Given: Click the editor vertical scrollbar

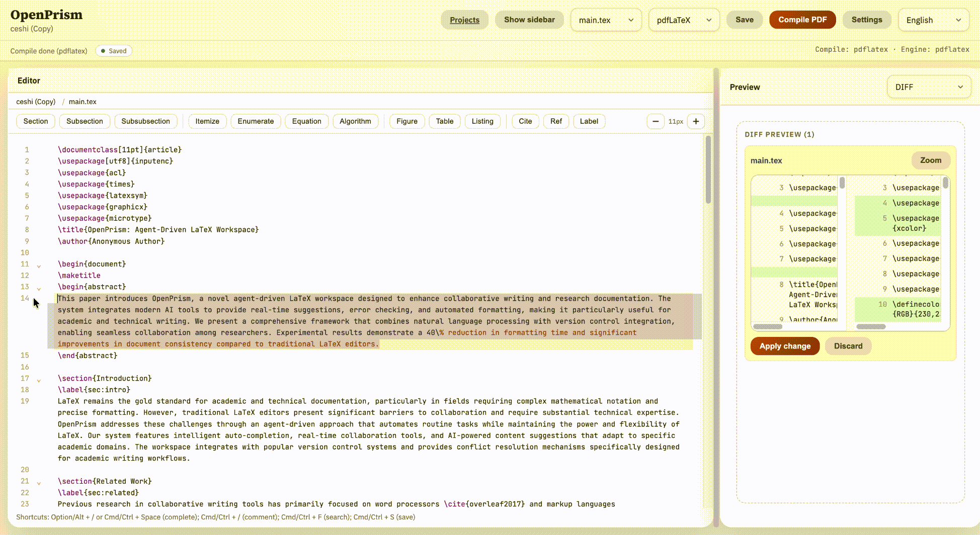Looking at the screenshot, I should click(x=708, y=170).
